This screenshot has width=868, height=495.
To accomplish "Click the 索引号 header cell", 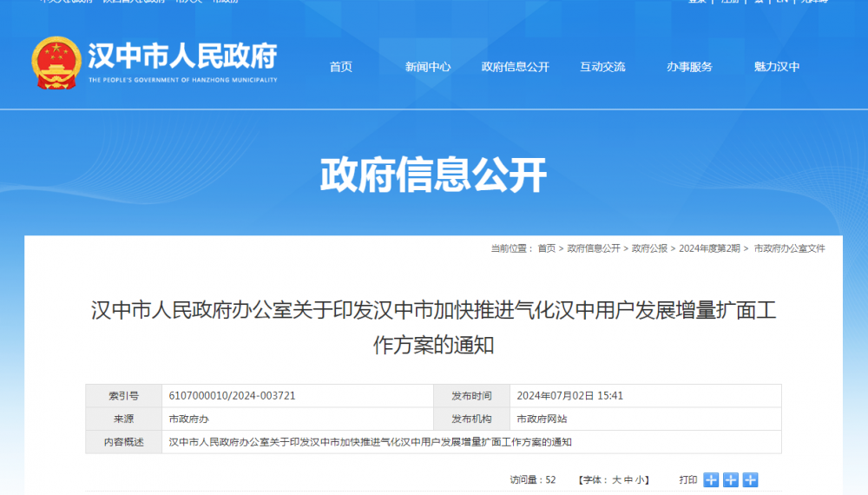I will [x=123, y=396].
